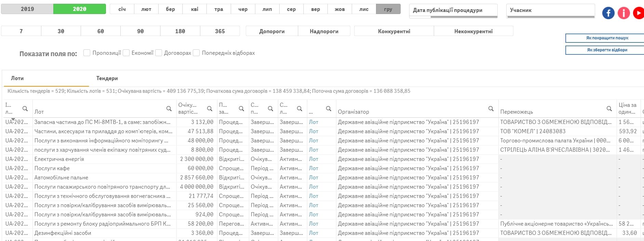The height and width of the screenshot is (241, 644).
Task: Click the value 2 300 000,00
Action: [x=197, y=159]
